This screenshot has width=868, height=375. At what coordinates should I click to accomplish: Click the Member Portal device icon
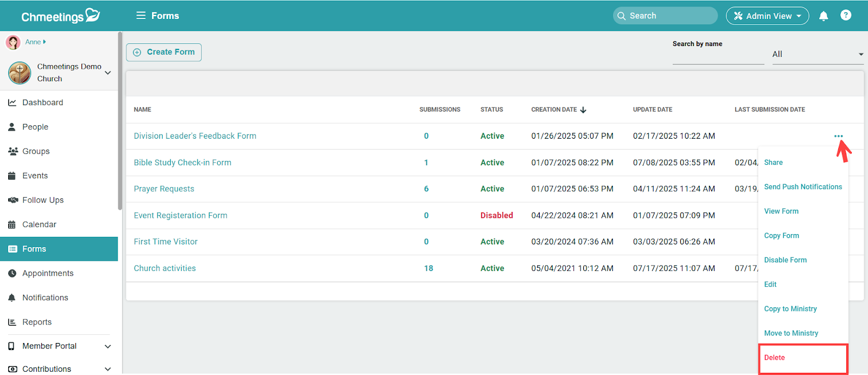(x=11, y=346)
